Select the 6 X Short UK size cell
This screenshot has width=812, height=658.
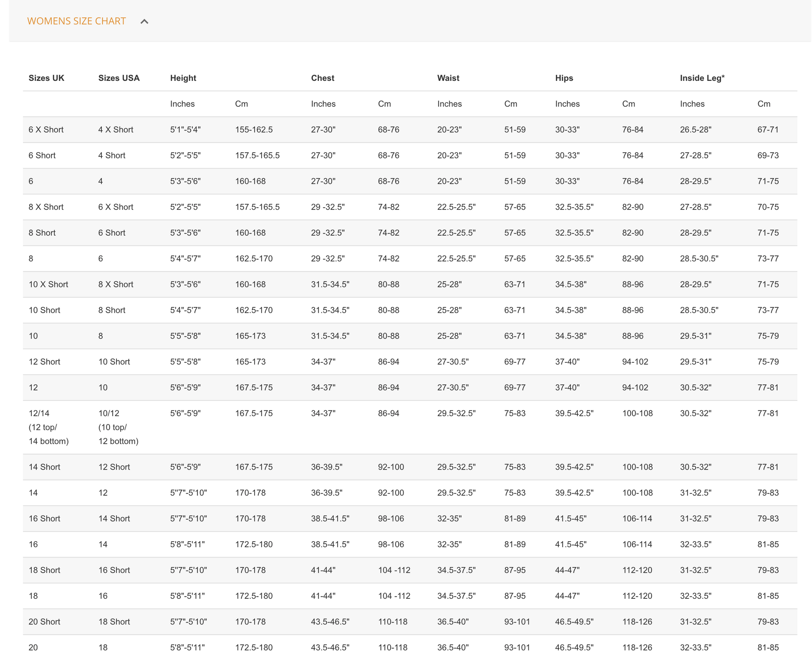[46, 130]
